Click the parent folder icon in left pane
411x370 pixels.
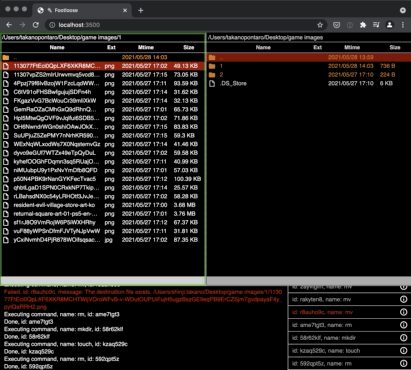click(6, 57)
